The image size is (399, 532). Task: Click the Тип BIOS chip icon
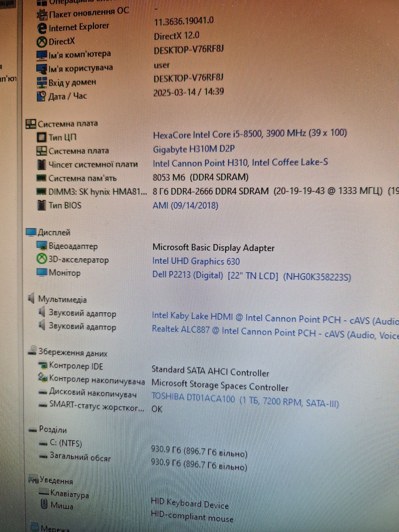pyautogui.click(x=41, y=205)
